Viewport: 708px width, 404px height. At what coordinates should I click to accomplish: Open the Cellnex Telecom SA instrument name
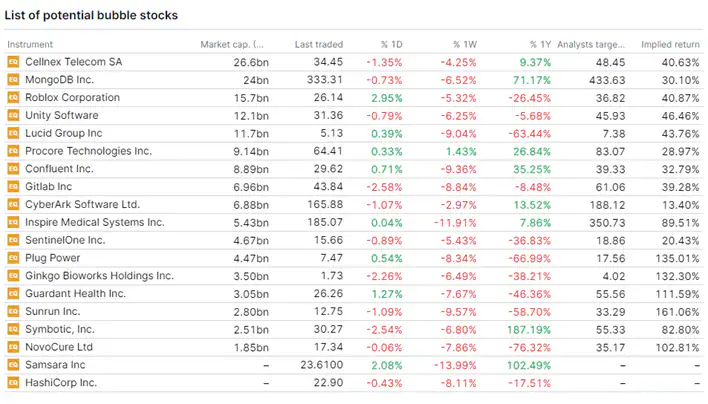(74, 62)
